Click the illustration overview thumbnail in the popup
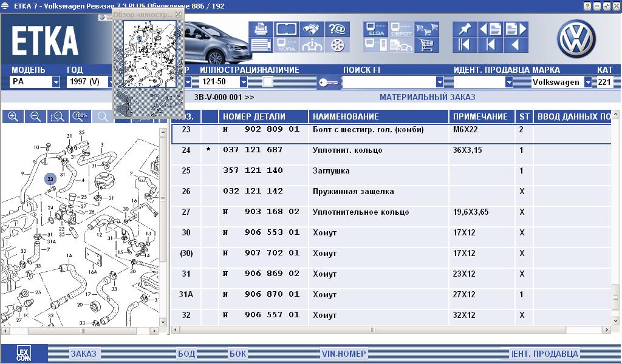The image size is (622, 364). [x=149, y=54]
